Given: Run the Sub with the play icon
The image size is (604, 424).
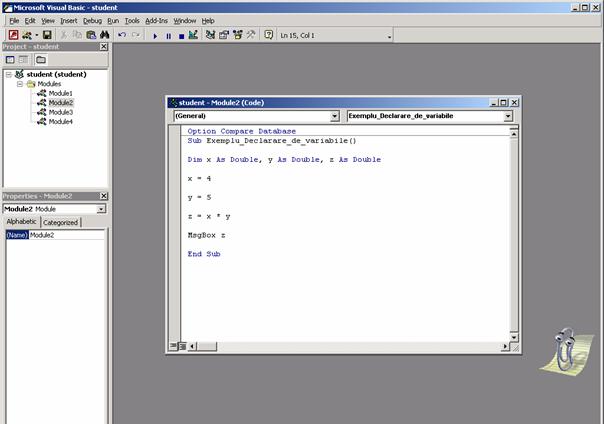Looking at the screenshot, I should coord(155,34).
